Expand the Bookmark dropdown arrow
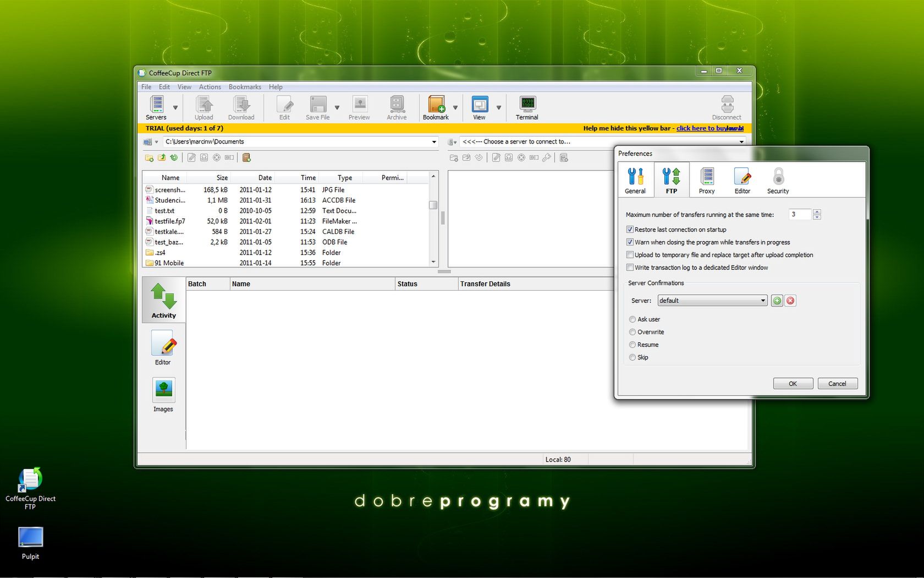The width and height of the screenshot is (924, 578). pyautogui.click(x=455, y=108)
